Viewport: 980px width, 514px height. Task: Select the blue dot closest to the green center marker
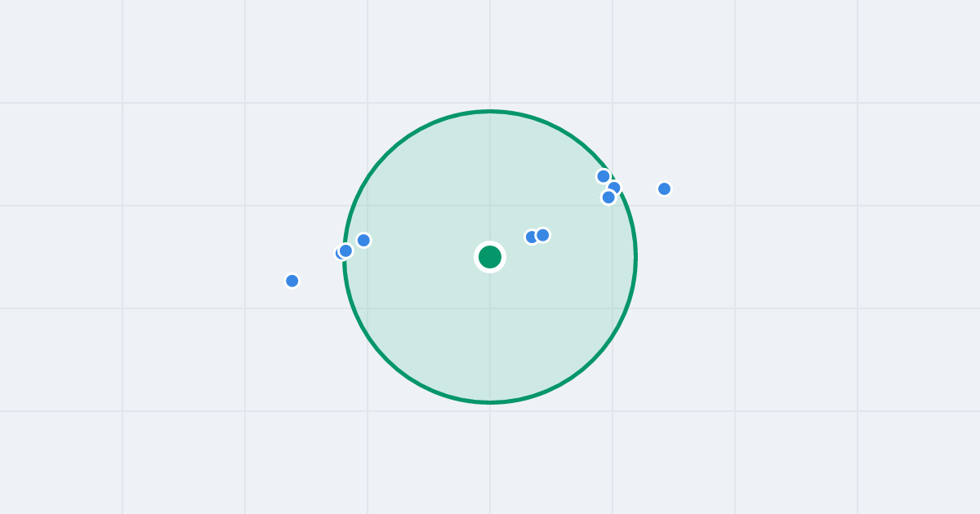click(x=532, y=237)
